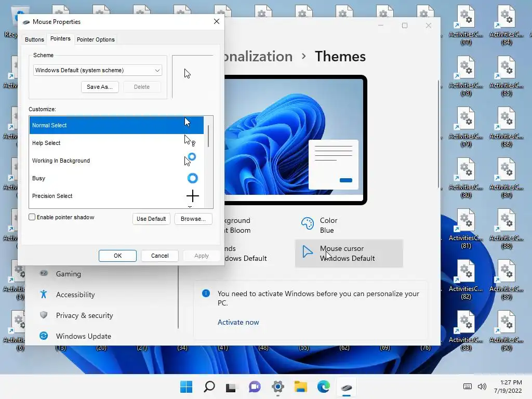Click the Themes breadcrumb heading
This screenshot has height=399, width=532.
point(340,56)
